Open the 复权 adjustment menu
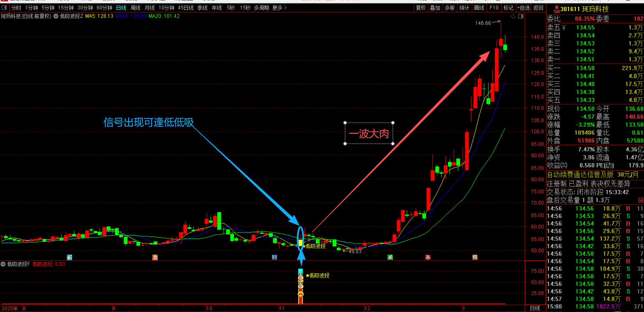This screenshot has width=644, height=312. pos(421,8)
